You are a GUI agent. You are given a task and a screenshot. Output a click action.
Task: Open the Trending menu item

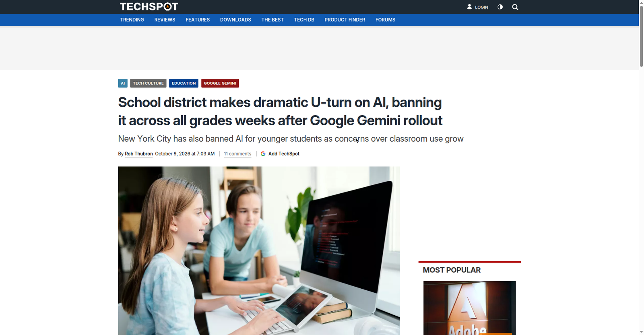point(132,20)
